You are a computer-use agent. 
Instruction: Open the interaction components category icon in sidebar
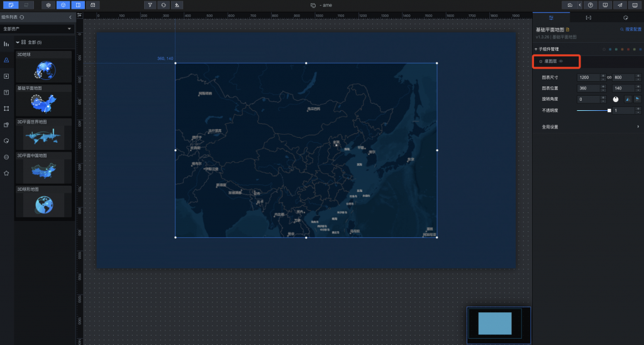[x=6, y=125]
